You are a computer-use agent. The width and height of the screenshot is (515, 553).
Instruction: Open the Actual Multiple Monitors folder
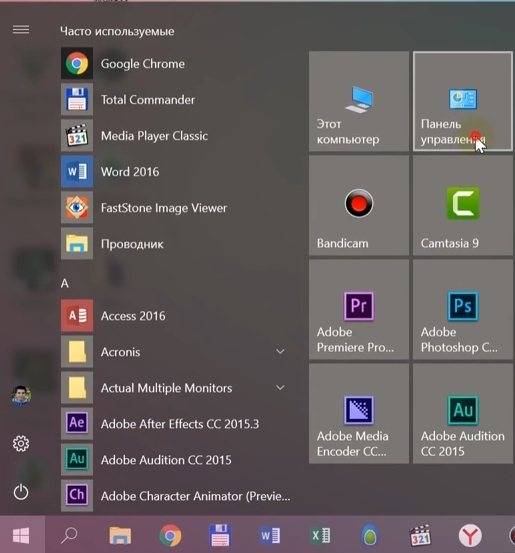pos(176,388)
